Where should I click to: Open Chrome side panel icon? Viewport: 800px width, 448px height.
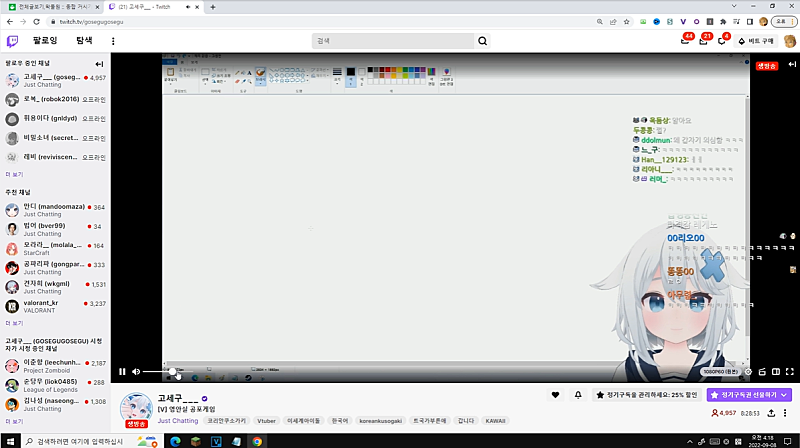click(x=749, y=22)
